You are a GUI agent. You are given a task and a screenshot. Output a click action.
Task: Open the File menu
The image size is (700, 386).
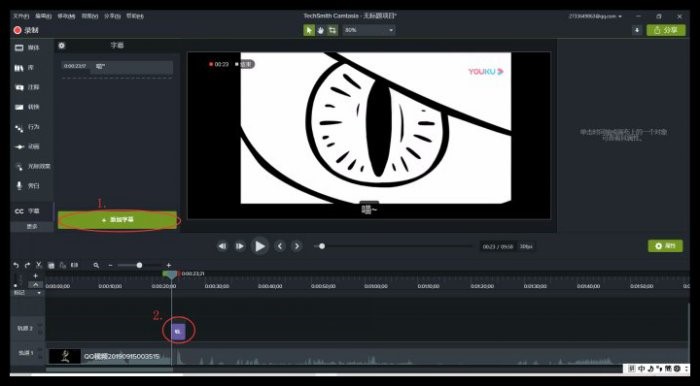[x=21, y=16]
